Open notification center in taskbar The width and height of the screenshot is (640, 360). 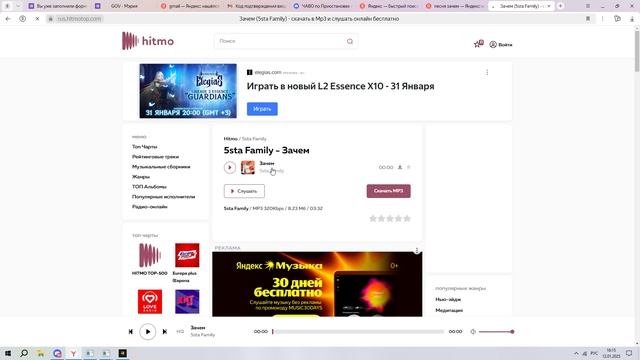click(x=629, y=353)
